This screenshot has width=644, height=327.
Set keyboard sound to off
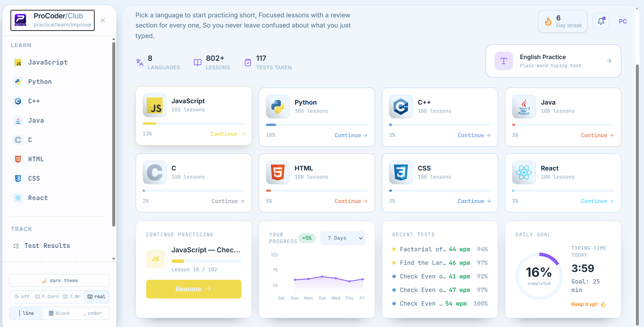tap(22, 296)
